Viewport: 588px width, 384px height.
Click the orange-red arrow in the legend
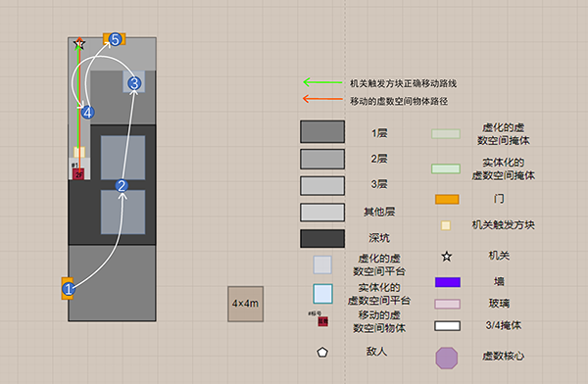tap(322, 99)
